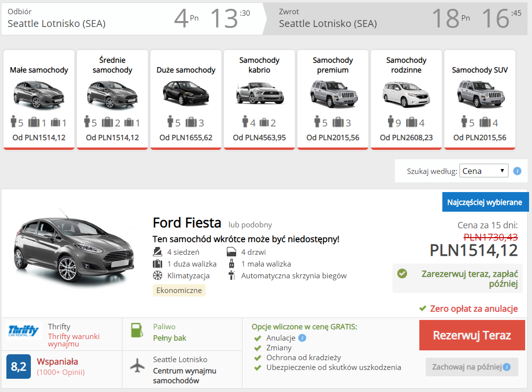Click the Ekonomiczne tag
This screenshot has width=532, height=392.
179,291
